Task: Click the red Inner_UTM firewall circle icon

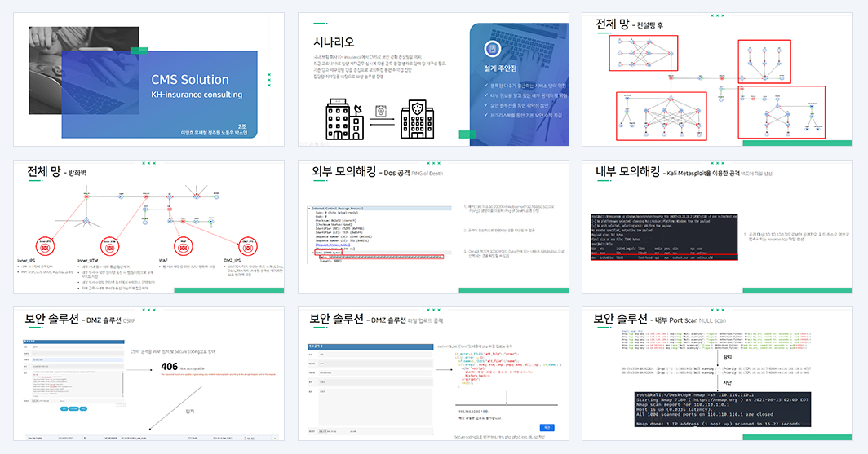Action: click(x=109, y=247)
